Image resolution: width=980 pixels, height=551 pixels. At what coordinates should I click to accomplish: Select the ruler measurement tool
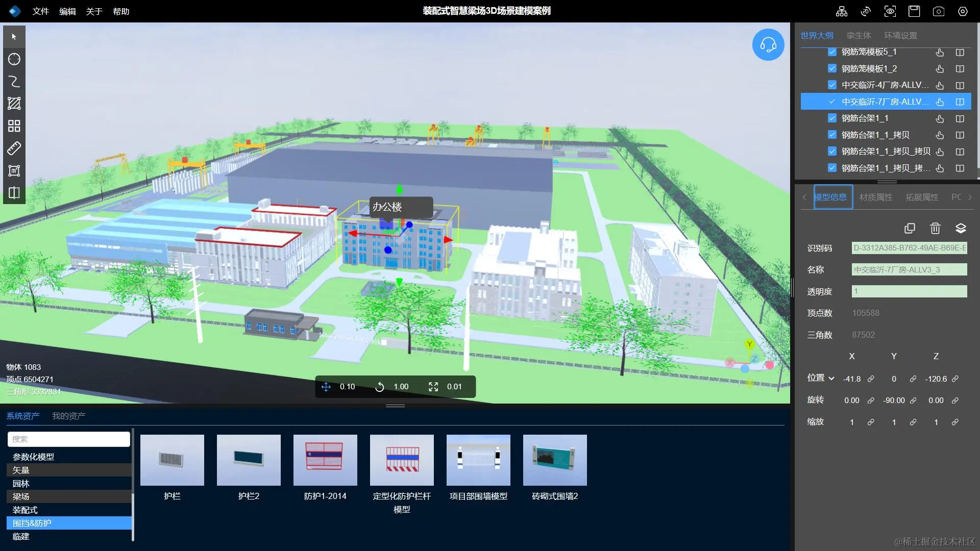click(14, 148)
